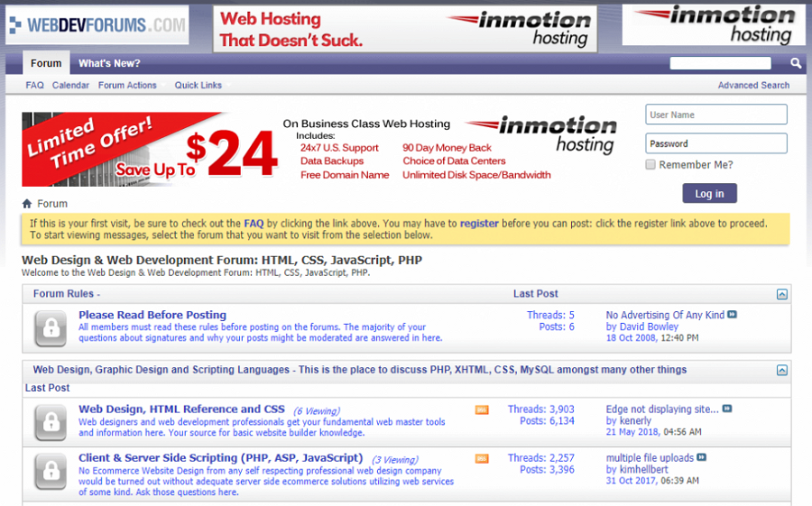Open Edge not displaying site... thread
This screenshot has width=812, height=506.
pos(662,409)
